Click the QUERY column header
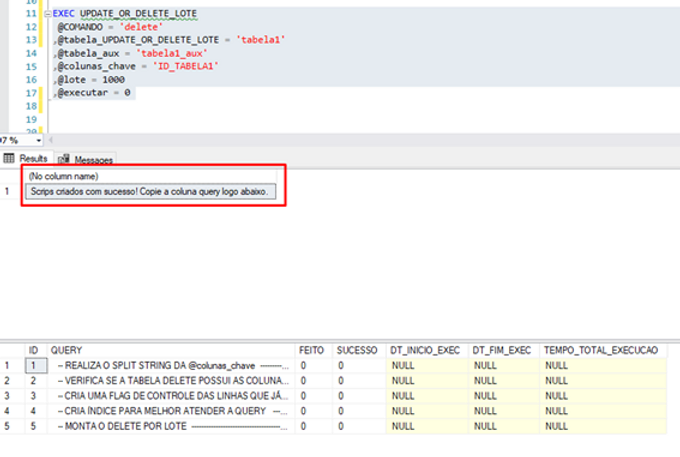Viewport: 680px width, 457px height. [x=171, y=350]
